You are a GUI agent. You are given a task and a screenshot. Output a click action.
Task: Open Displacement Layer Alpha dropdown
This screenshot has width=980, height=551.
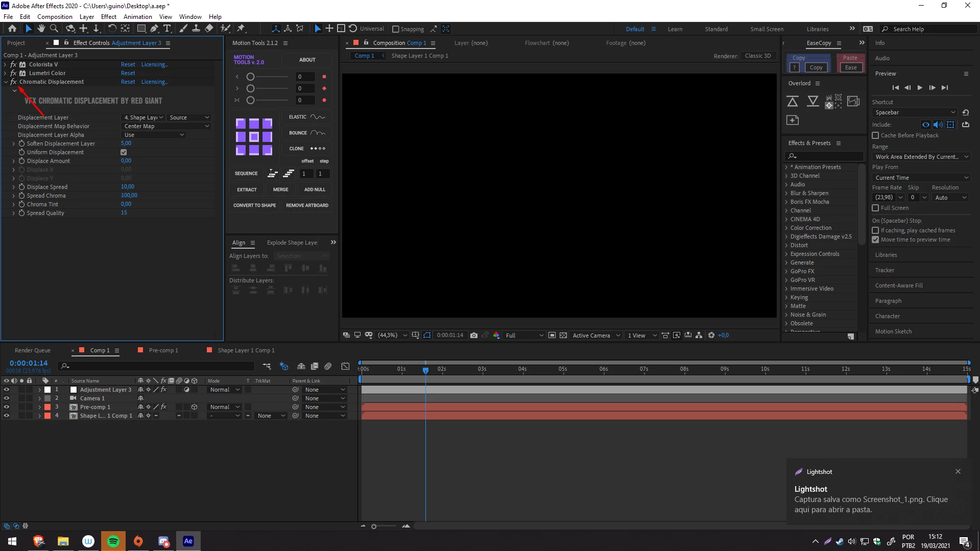click(x=154, y=135)
